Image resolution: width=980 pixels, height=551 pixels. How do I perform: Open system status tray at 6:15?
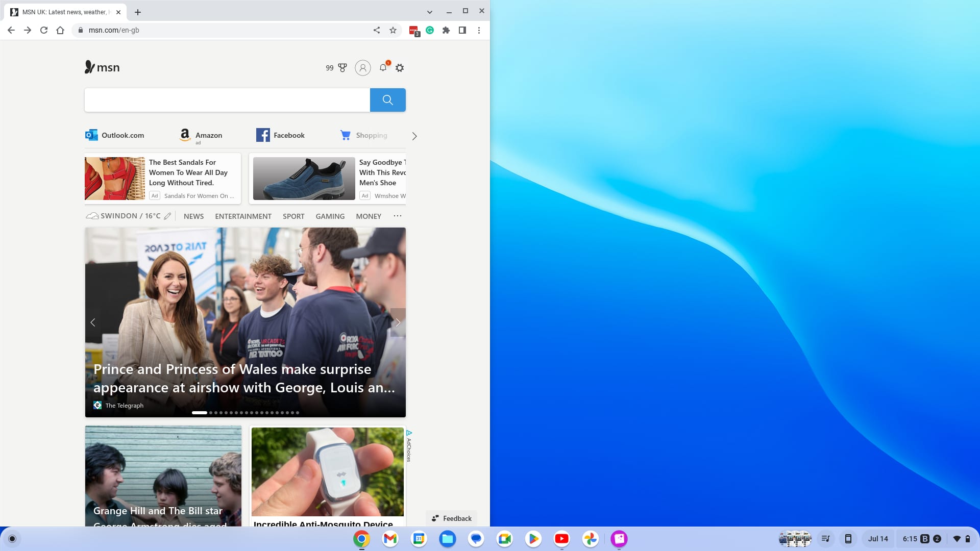tap(936, 539)
